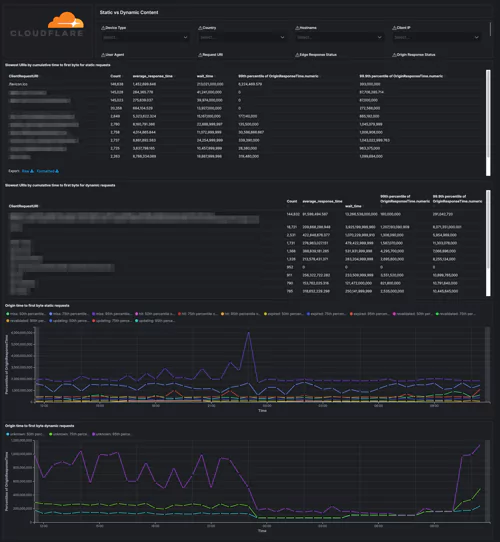This screenshot has height=542, width=500.
Task: Toggle the expired 75th percentile legend series
Action: point(326,314)
